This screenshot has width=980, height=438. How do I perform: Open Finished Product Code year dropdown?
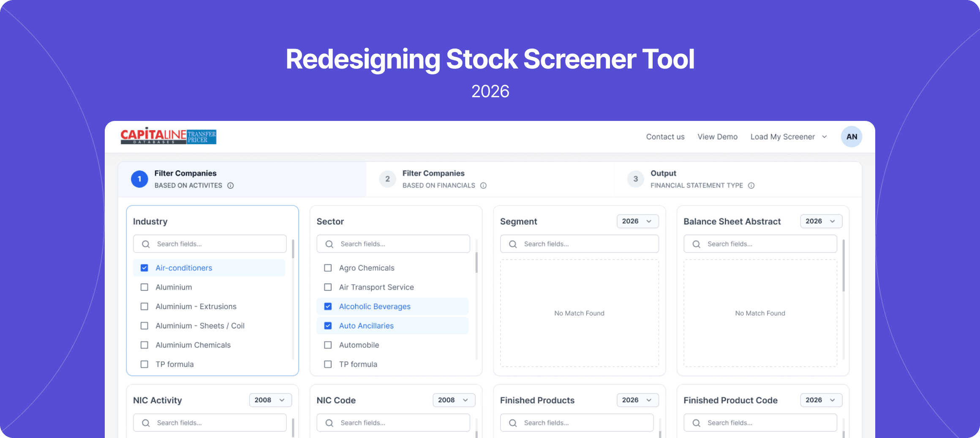tap(821, 400)
